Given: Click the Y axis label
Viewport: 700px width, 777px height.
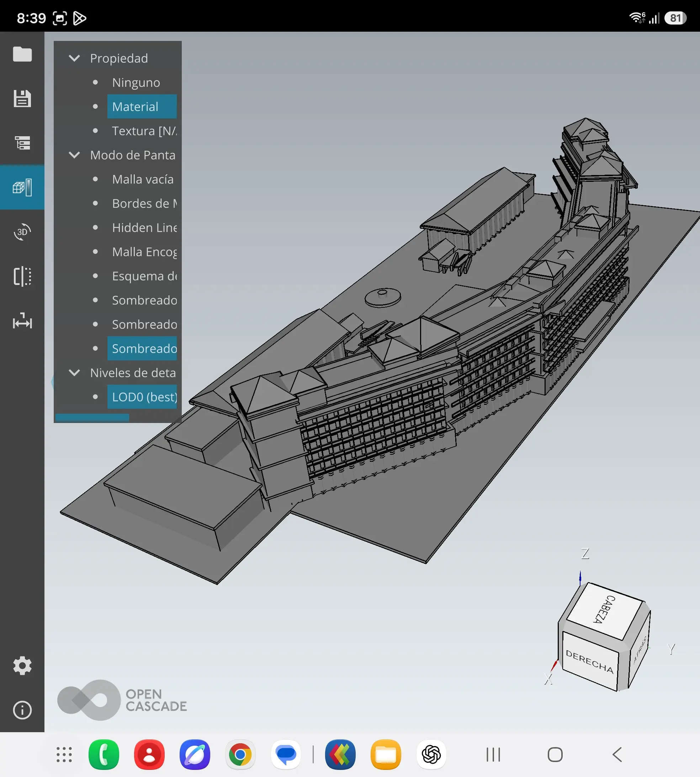Looking at the screenshot, I should [x=671, y=649].
